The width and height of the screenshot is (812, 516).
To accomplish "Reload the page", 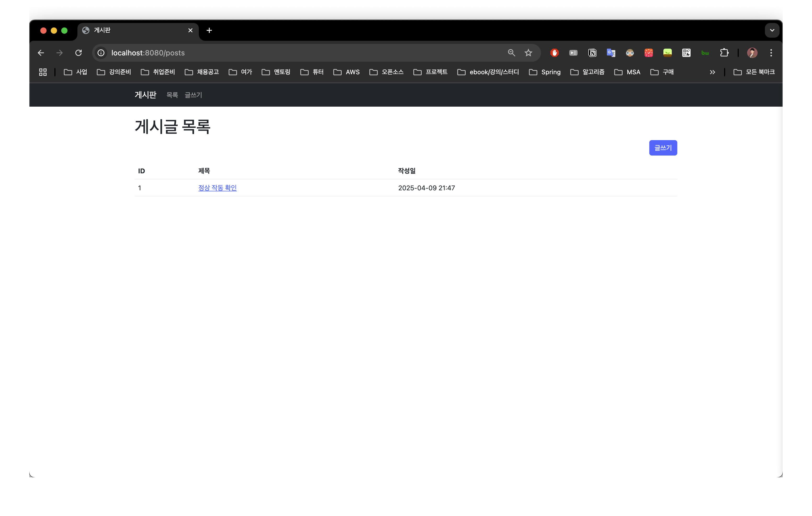I will pyautogui.click(x=78, y=53).
